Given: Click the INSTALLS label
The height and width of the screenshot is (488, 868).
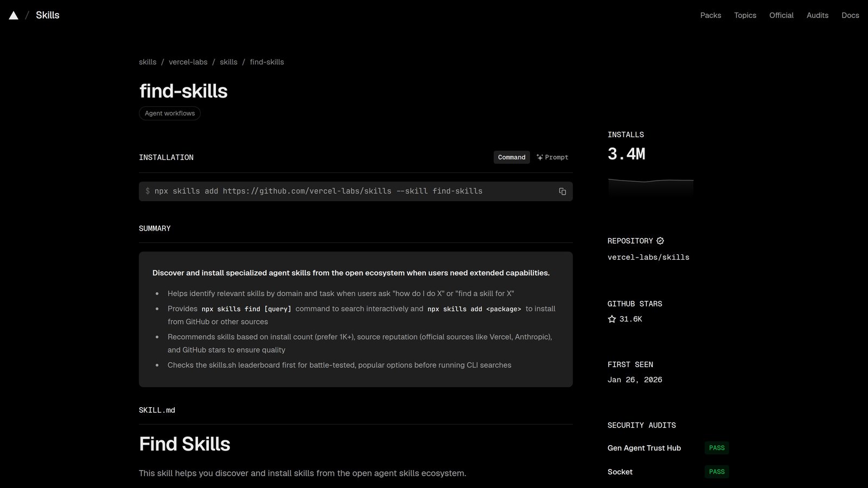Looking at the screenshot, I should click(x=626, y=134).
